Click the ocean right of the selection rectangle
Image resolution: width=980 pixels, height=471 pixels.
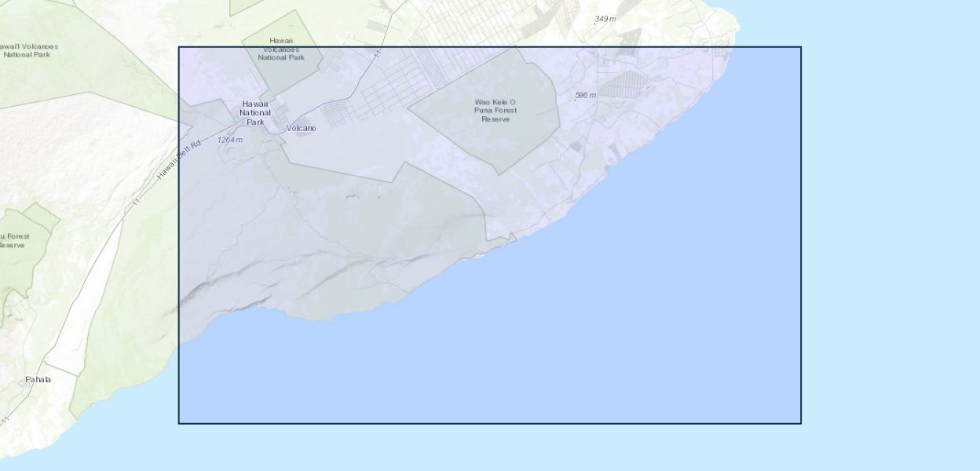(x=887, y=235)
